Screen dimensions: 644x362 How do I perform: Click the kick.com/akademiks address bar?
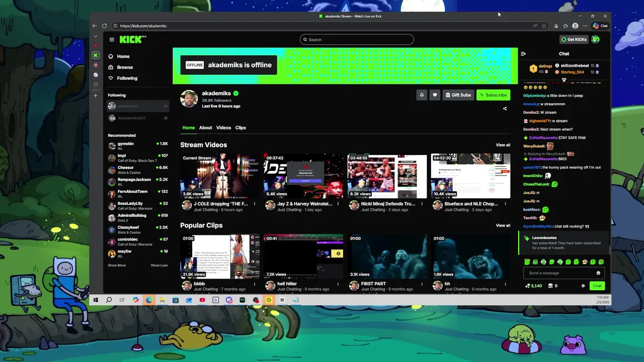click(322, 26)
